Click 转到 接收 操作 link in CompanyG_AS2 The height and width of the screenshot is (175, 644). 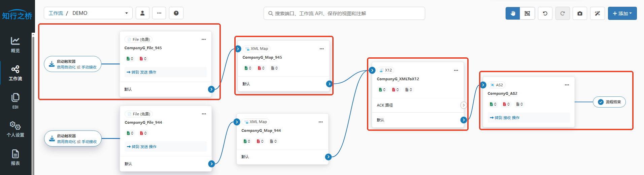505,118
